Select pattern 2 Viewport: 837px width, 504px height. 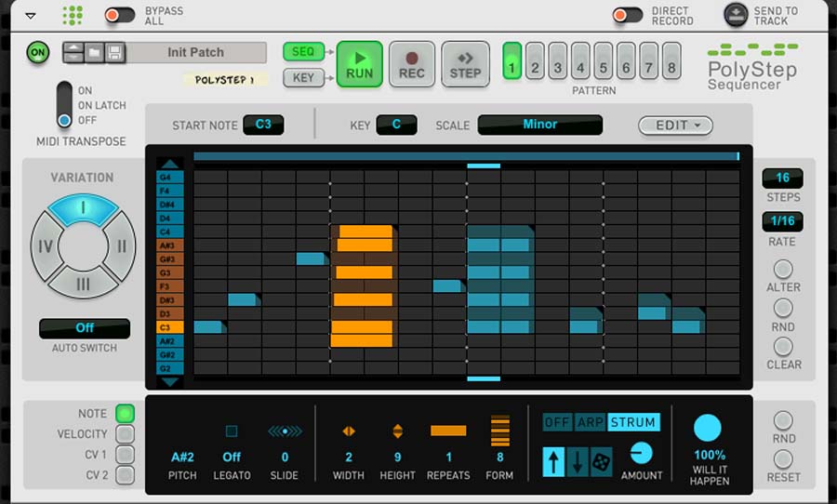pyautogui.click(x=535, y=61)
